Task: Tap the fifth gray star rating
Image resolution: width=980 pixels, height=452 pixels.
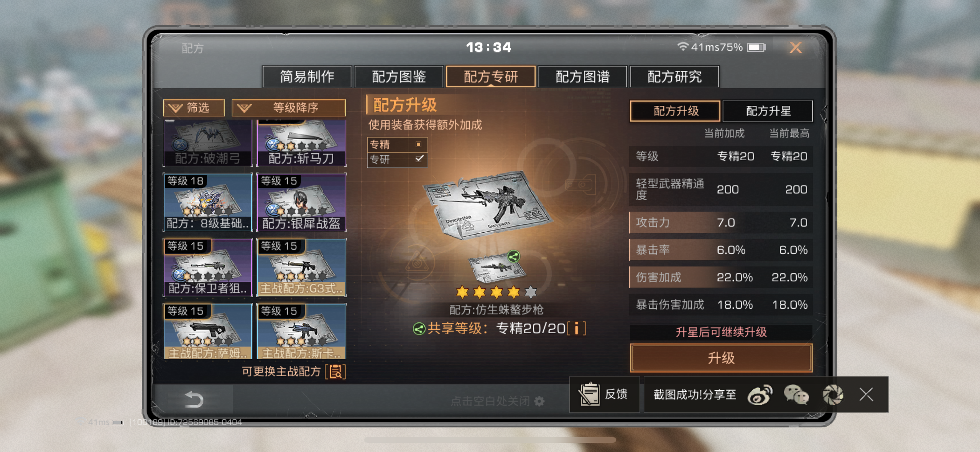Action: (531, 292)
